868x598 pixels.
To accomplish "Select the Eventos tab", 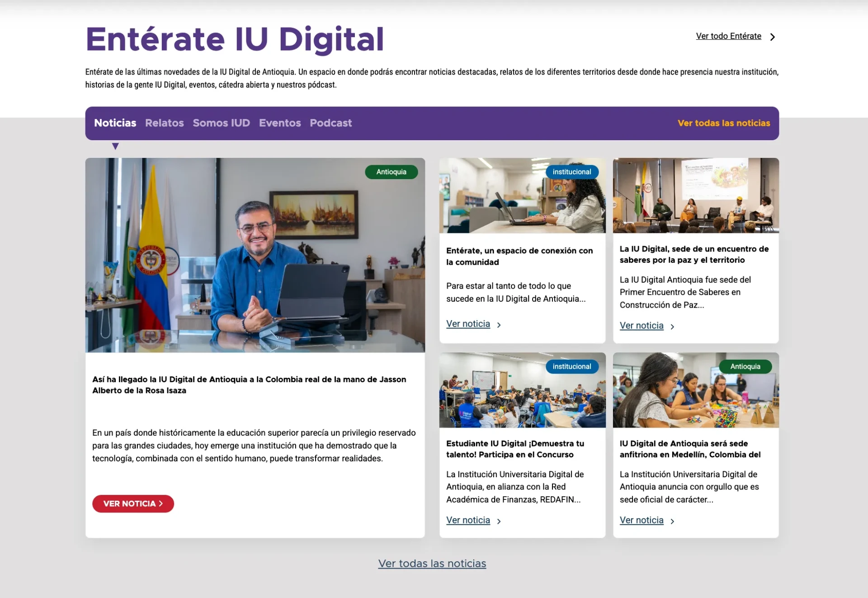I will coord(280,123).
